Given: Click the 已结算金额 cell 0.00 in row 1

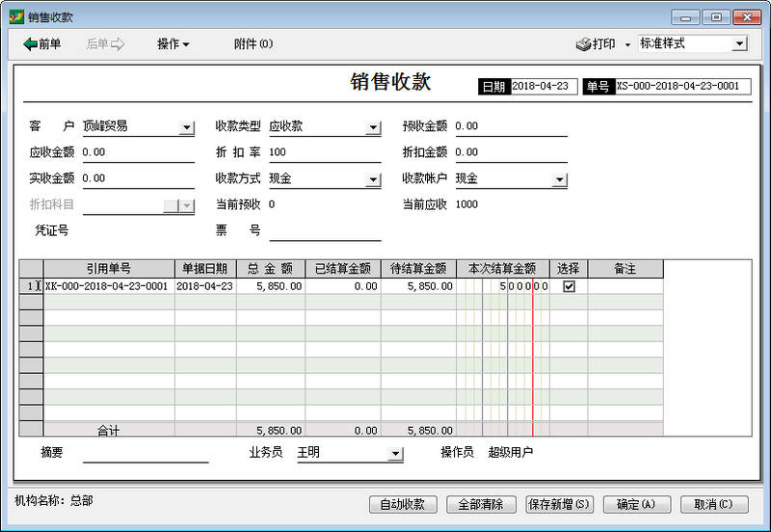Looking at the screenshot, I should click(x=343, y=286).
